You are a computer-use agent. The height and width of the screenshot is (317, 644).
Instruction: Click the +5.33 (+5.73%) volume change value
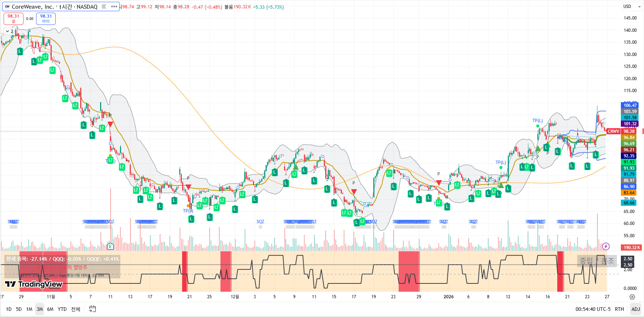pyautogui.click(x=268, y=7)
